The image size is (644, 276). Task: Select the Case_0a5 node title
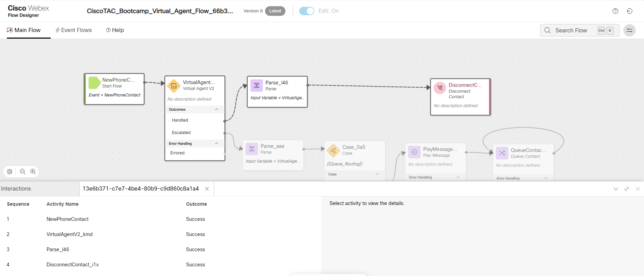coord(354,147)
